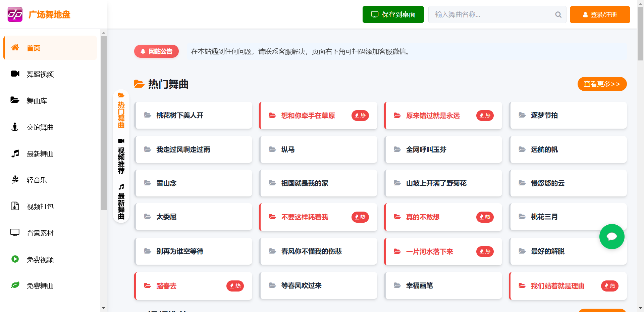Click the video camera icon for 舞蹈视频
Image resolution: width=644 pixels, height=312 pixels.
(x=15, y=74)
